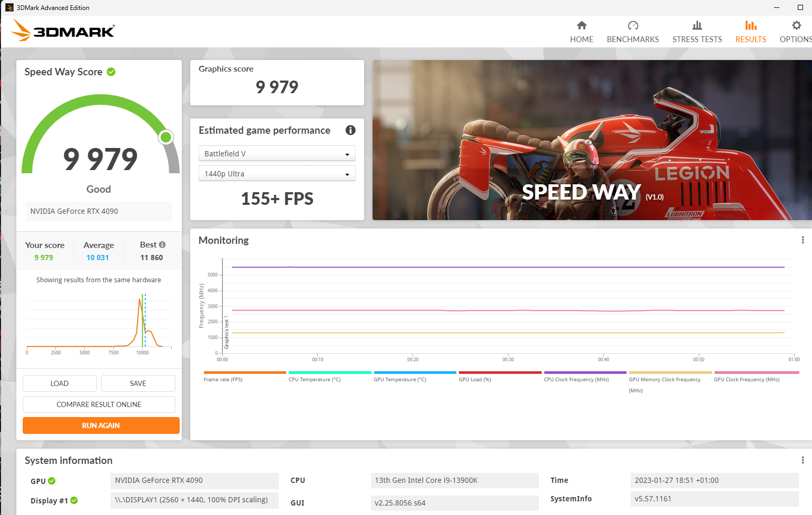Click the 3DMark logo
The height and width of the screenshot is (515, 812).
tap(63, 31)
